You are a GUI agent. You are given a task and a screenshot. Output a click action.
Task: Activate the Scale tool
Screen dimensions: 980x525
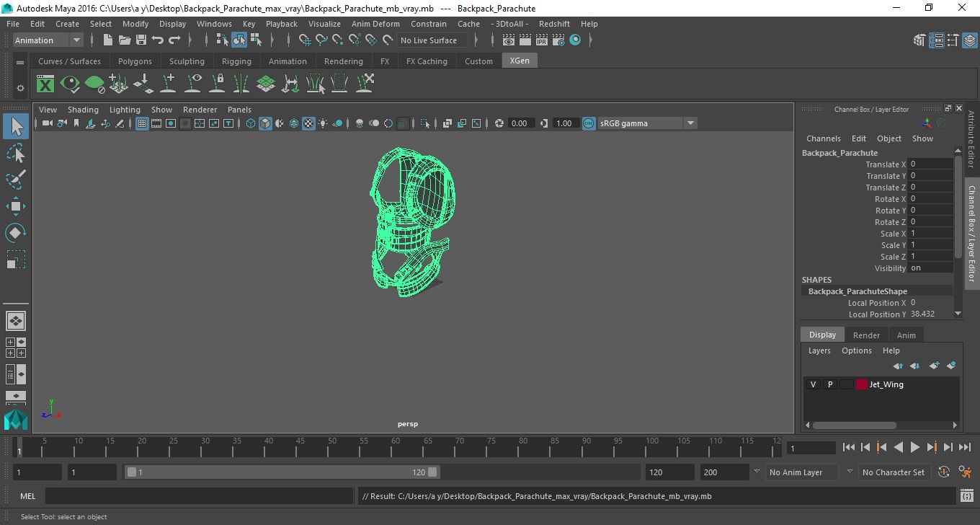(16, 260)
